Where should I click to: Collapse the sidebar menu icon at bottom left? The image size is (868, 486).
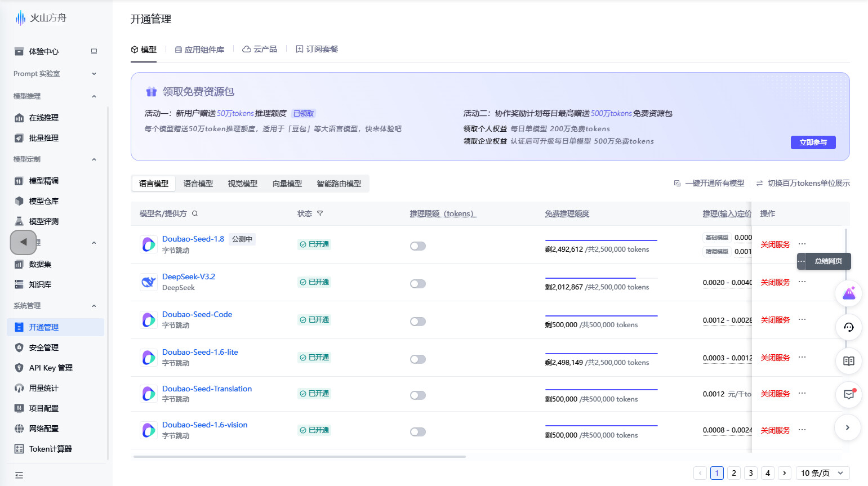pyautogui.click(x=19, y=475)
